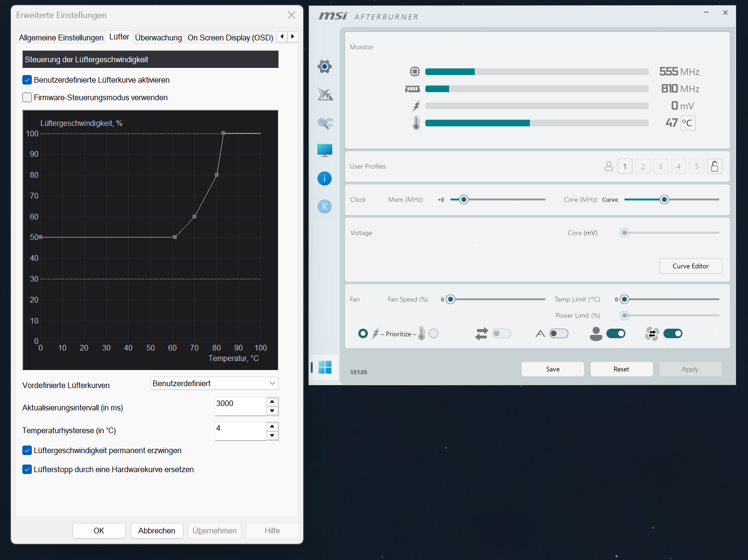This screenshot has height=560, width=748.
Task: Click the fan sync icon
Action: (x=652, y=334)
